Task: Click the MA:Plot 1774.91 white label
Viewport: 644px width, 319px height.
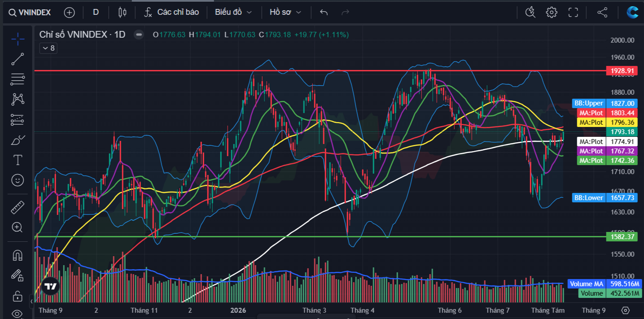Action: pos(607,142)
